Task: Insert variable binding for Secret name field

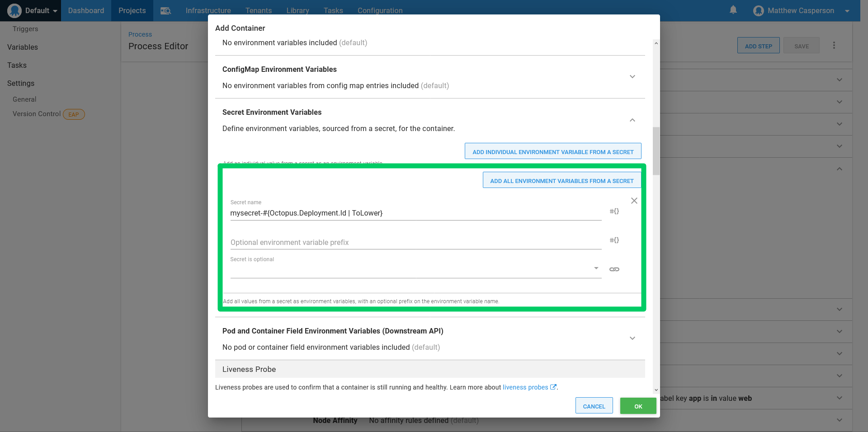Action: click(x=614, y=211)
